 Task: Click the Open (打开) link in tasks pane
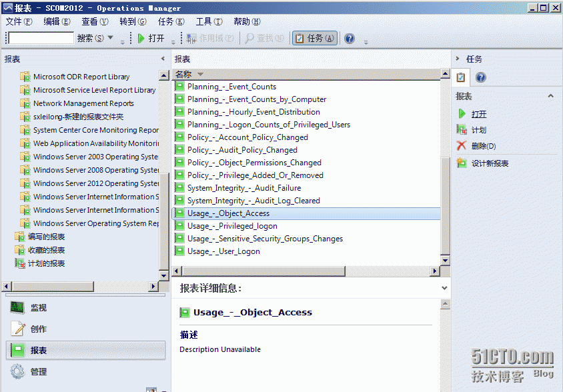tap(479, 114)
